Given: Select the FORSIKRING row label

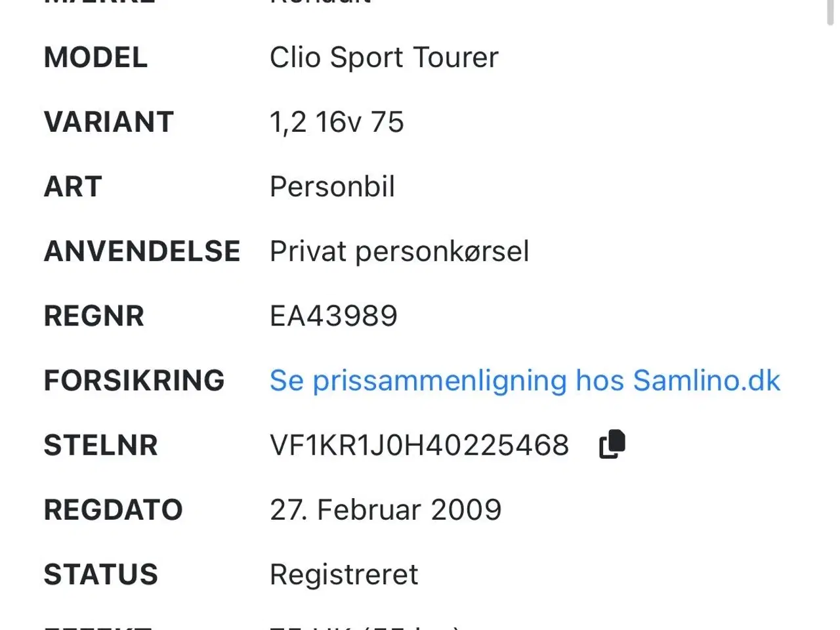Looking at the screenshot, I should tap(134, 380).
